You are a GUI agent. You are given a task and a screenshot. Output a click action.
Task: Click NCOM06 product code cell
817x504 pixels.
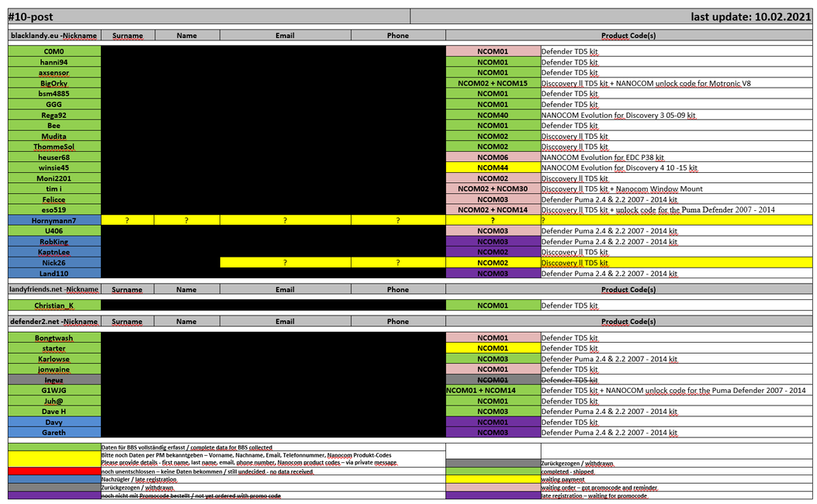(493, 157)
